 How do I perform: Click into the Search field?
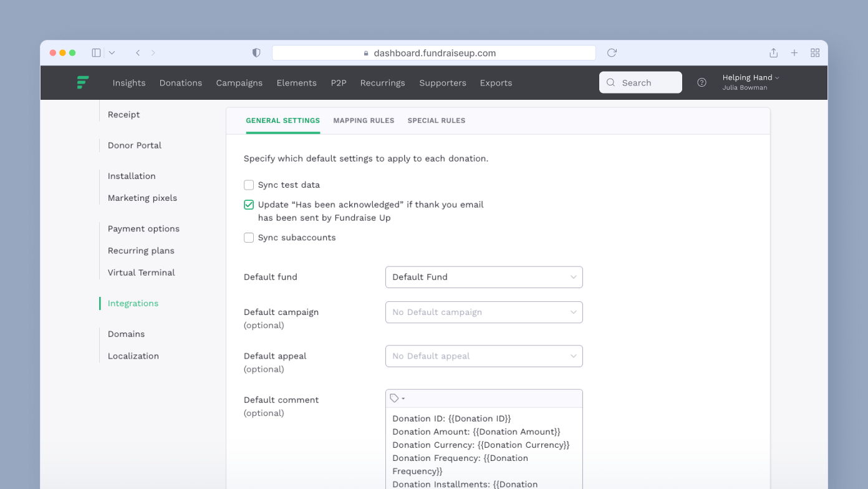640,82
